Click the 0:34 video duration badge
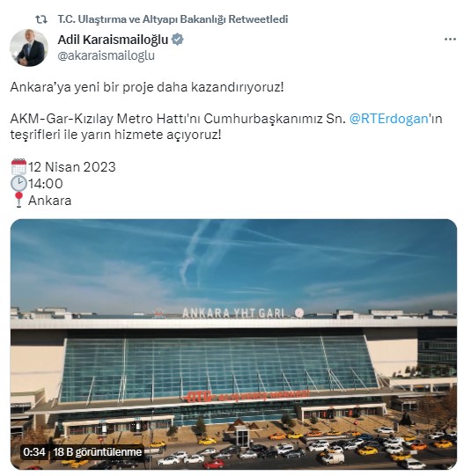 point(34,452)
